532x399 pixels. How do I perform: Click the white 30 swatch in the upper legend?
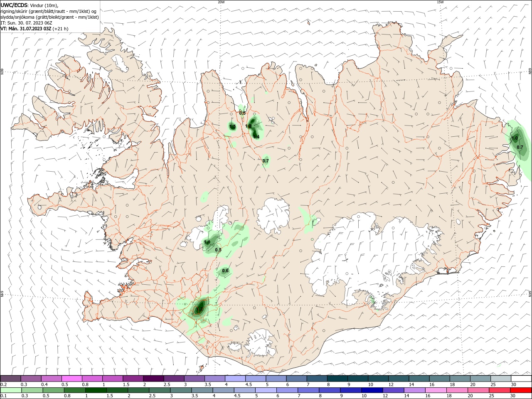click(521, 379)
